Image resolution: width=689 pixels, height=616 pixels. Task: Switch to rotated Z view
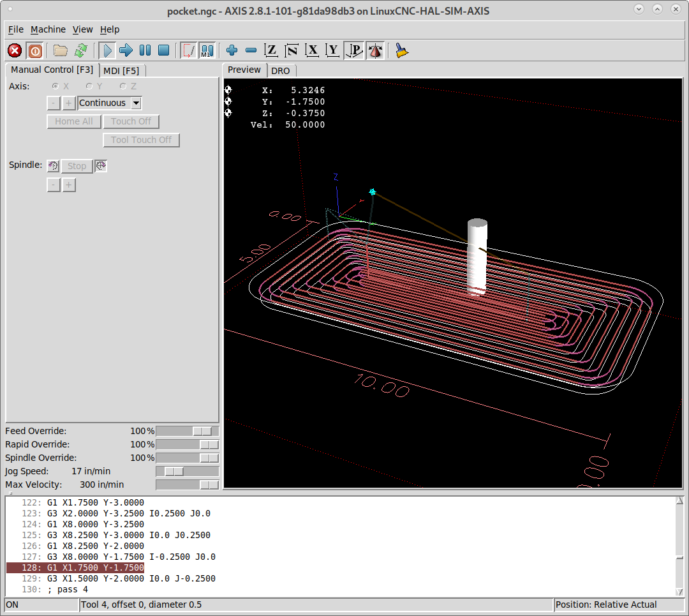tap(292, 50)
